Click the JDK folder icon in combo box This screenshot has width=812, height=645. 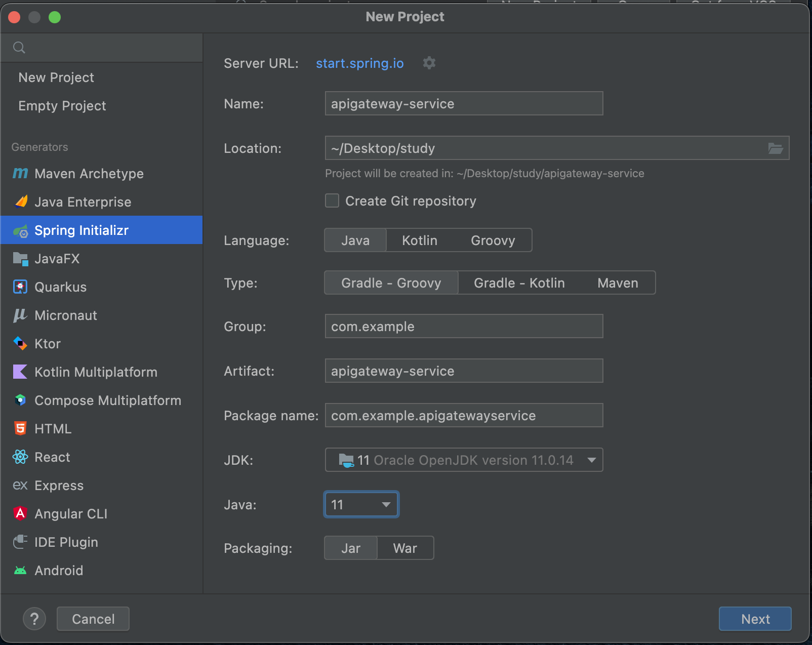coord(346,460)
